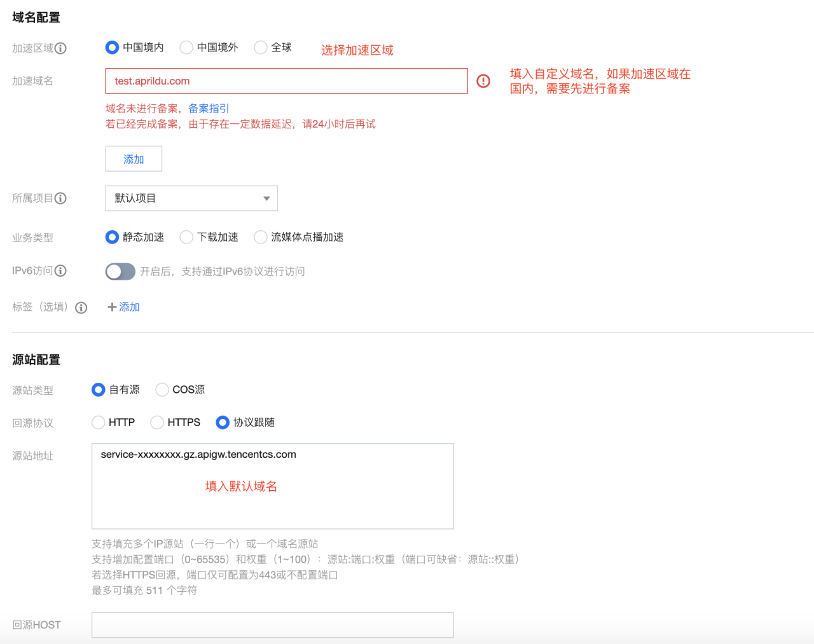Open the 备案指引 link
The width and height of the screenshot is (814, 644).
click(208, 109)
